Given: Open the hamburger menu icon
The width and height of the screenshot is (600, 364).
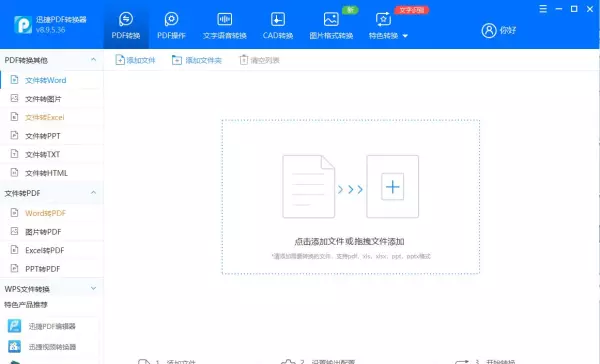Looking at the screenshot, I should [x=543, y=9].
